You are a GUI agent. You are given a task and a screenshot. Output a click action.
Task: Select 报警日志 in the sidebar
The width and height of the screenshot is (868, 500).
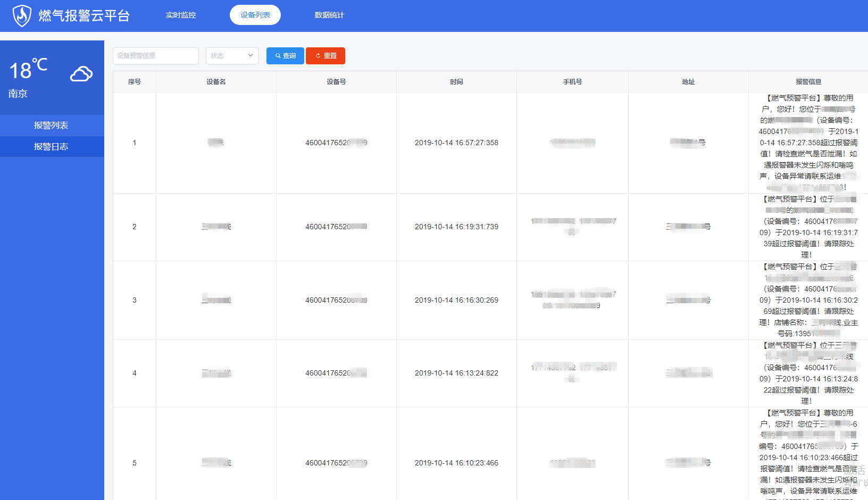point(51,147)
